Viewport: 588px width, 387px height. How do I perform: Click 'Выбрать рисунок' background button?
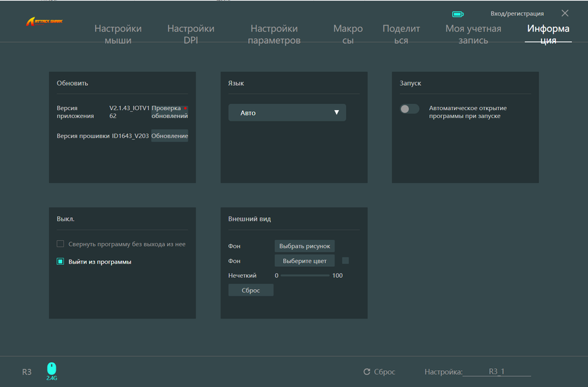[304, 246]
